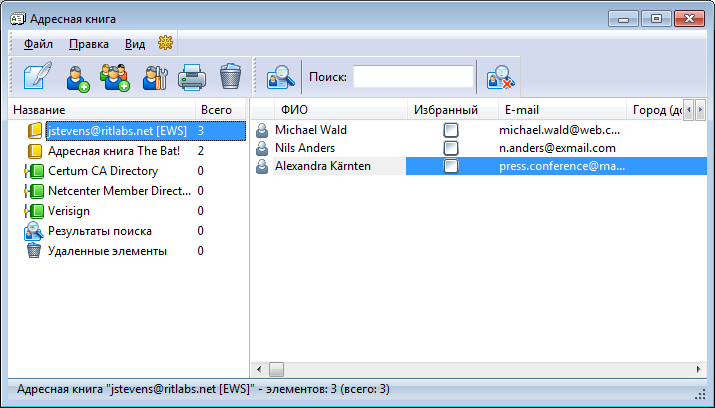Add a new contact with the single-person icon
715x408 pixels.
pyautogui.click(x=78, y=78)
